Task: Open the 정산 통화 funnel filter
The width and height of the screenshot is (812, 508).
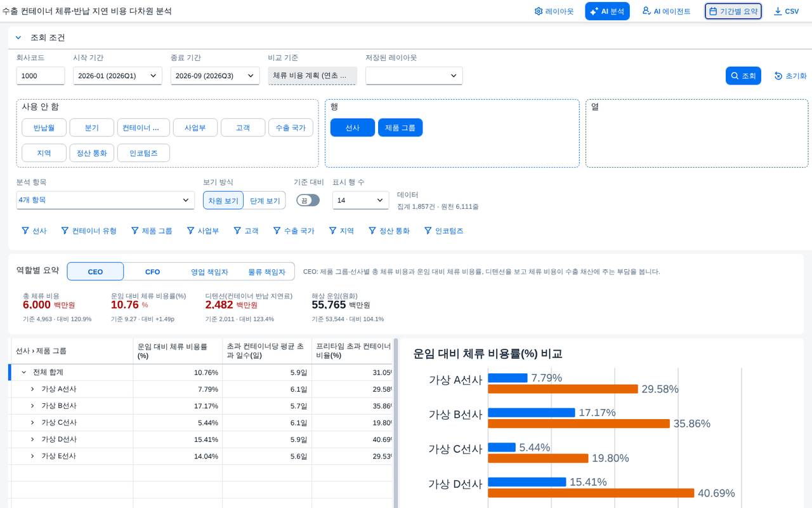Action: [x=390, y=231]
